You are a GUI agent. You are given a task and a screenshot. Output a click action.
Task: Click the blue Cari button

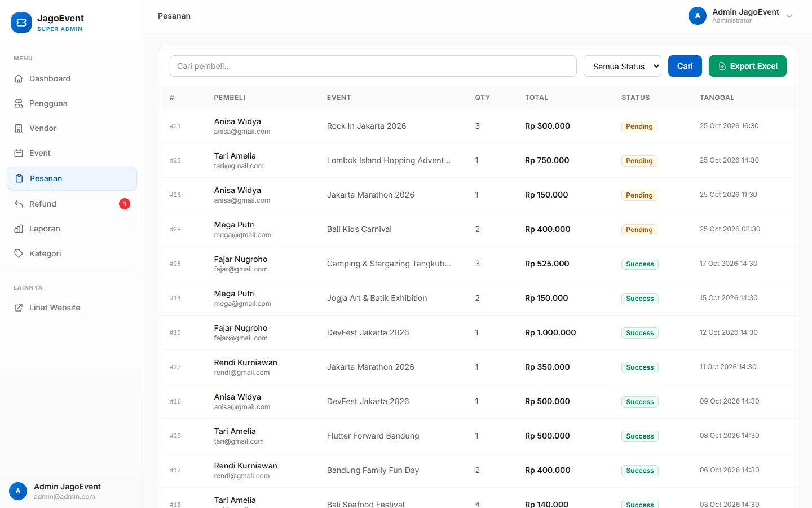pos(685,66)
